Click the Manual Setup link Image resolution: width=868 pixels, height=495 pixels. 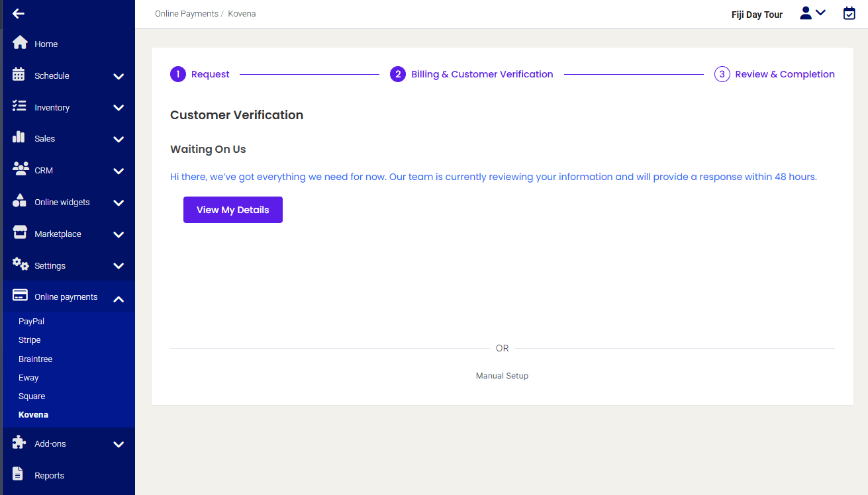[x=502, y=375]
